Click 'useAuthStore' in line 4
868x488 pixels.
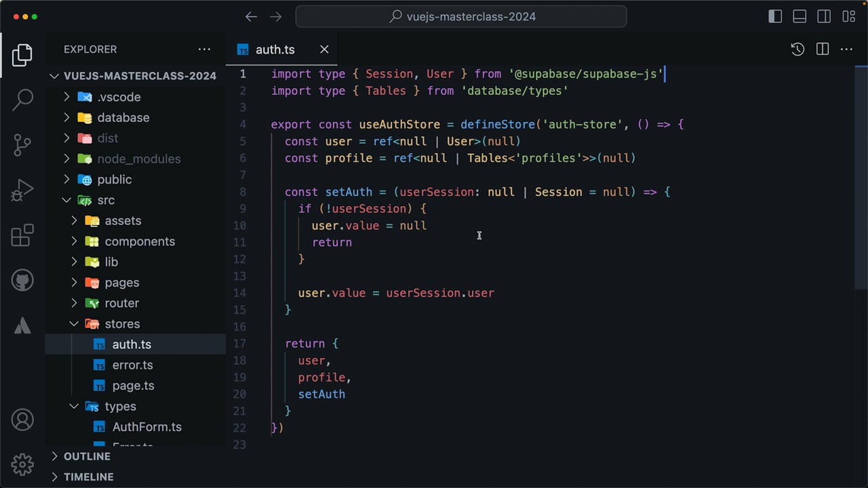[x=399, y=125]
